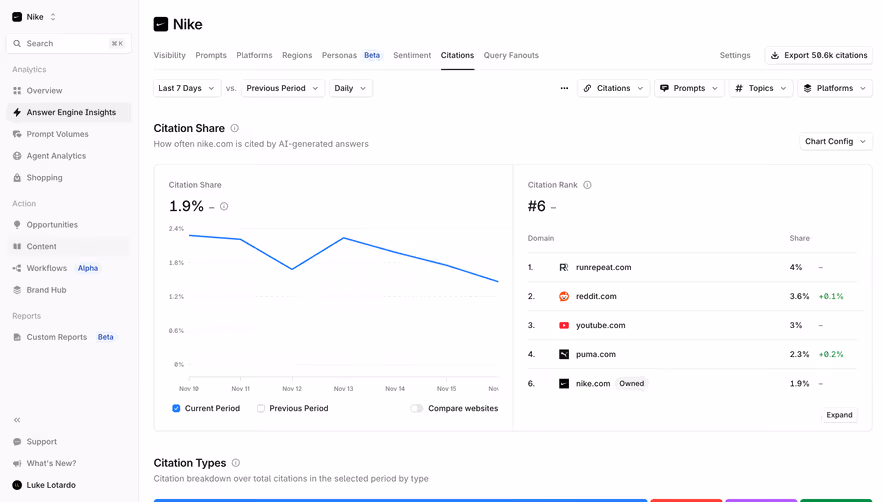Open Support chat icon
Image resolution: width=885 pixels, height=502 pixels.
click(x=17, y=442)
